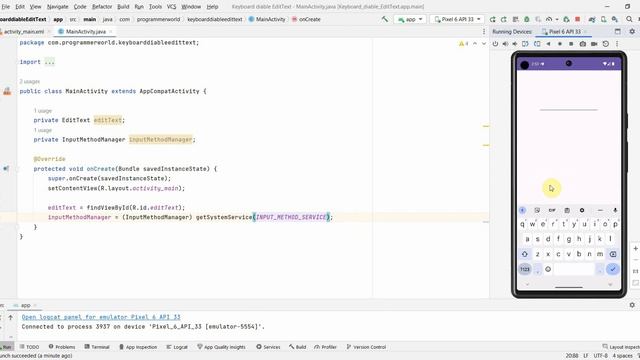
Task: Switch to the activity_main.xml editor tab
Action: click(x=24, y=31)
